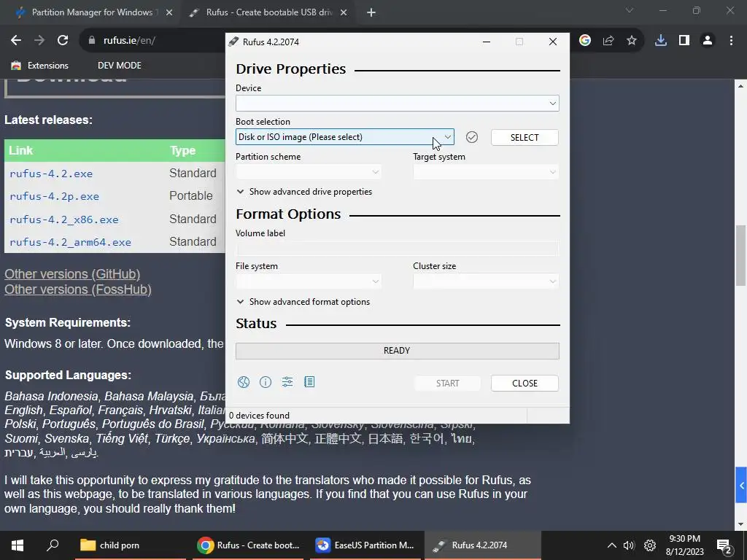The height and width of the screenshot is (560, 747).
Task: Close the Rufus browser tab
Action: click(x=344, y=13)
